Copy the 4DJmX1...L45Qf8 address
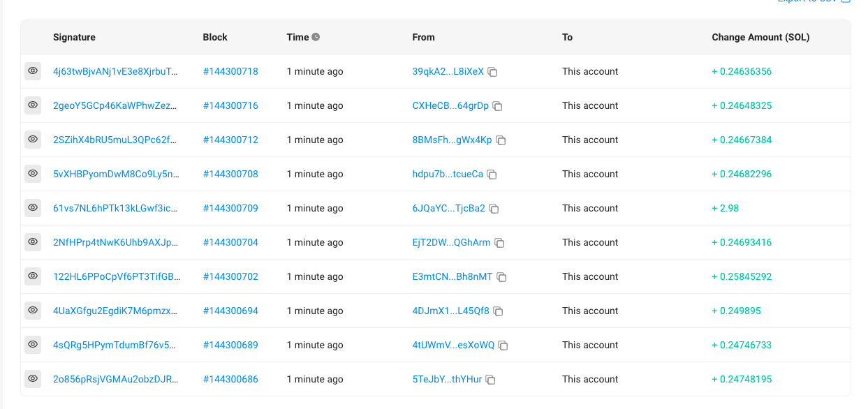 pyautogui.click(x=498, y=311)
